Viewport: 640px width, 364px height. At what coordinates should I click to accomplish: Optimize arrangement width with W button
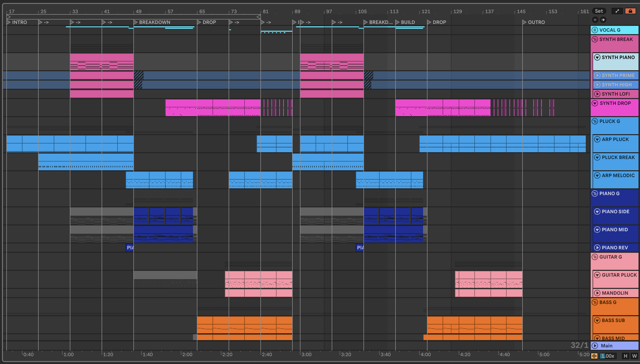[634, 356]
